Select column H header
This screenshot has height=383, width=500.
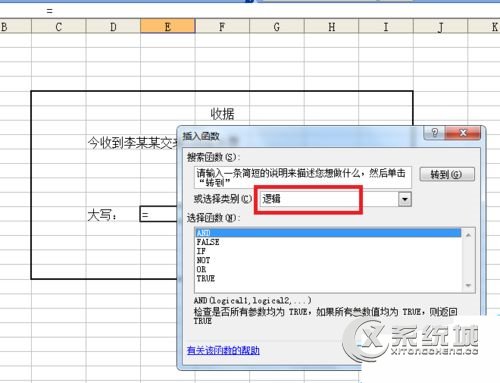click(331, 26)
